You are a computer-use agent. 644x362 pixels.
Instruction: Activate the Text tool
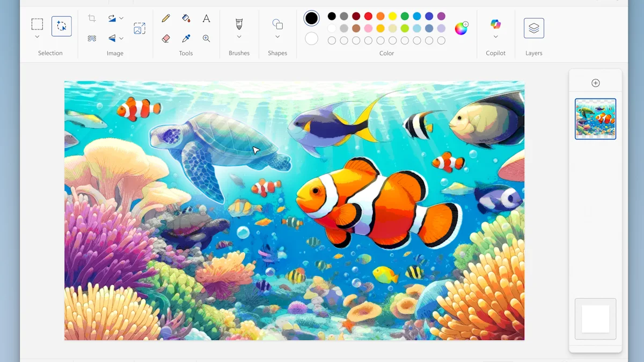[x=206, y=18]
